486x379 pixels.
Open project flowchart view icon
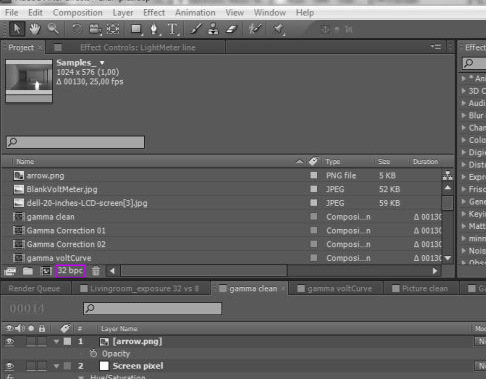[447, 175]
